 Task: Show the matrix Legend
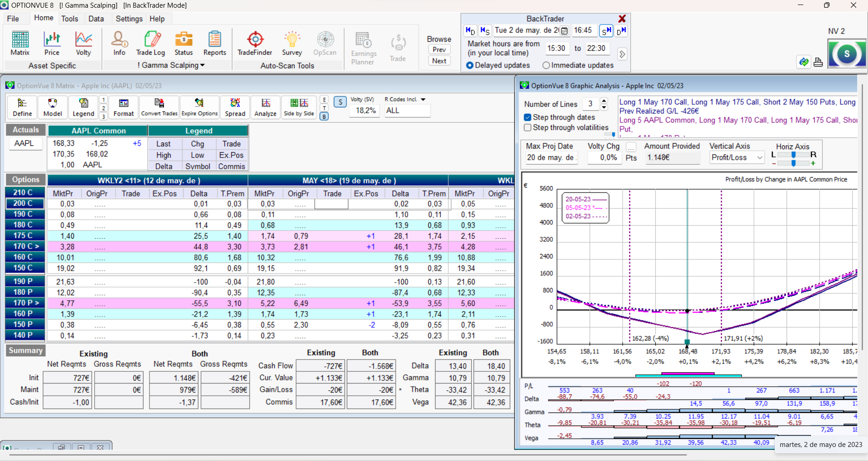[x=83, y=107]
